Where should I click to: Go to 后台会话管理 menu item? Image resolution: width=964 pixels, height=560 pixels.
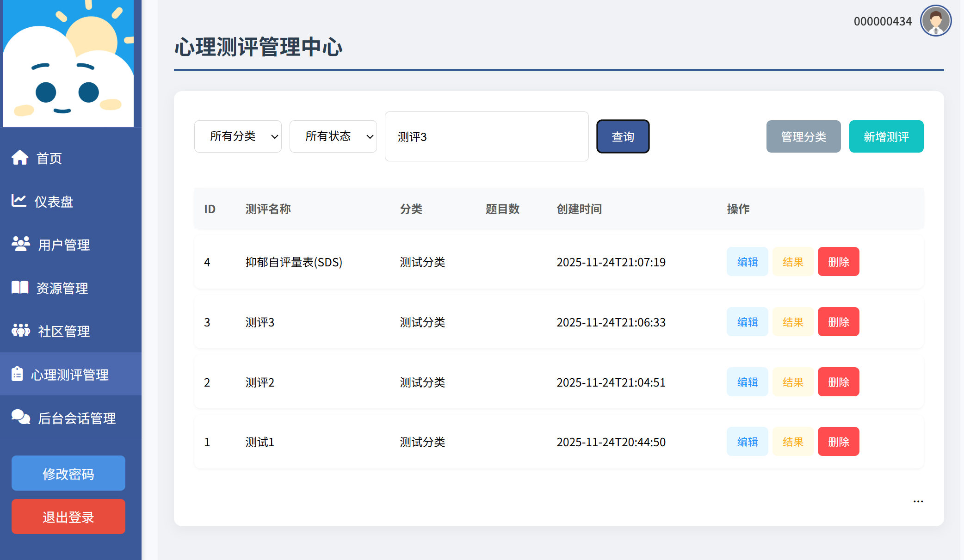[x=76, y=418]
